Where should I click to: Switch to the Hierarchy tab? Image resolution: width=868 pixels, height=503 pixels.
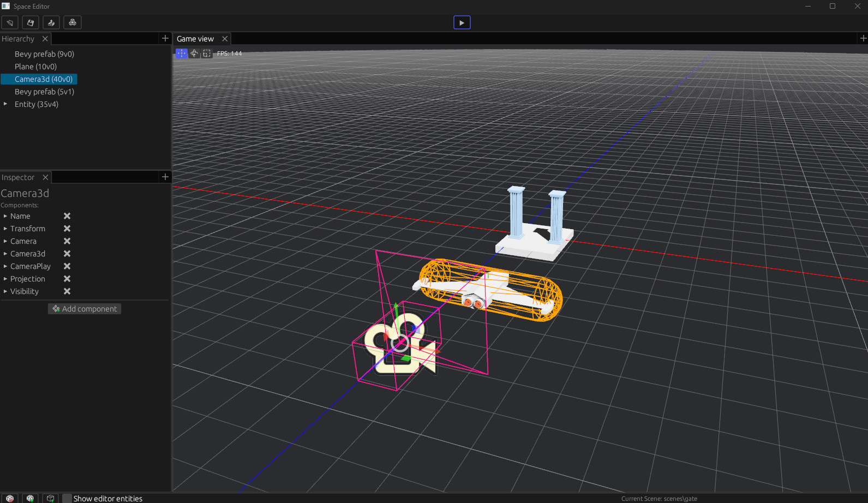18,39
